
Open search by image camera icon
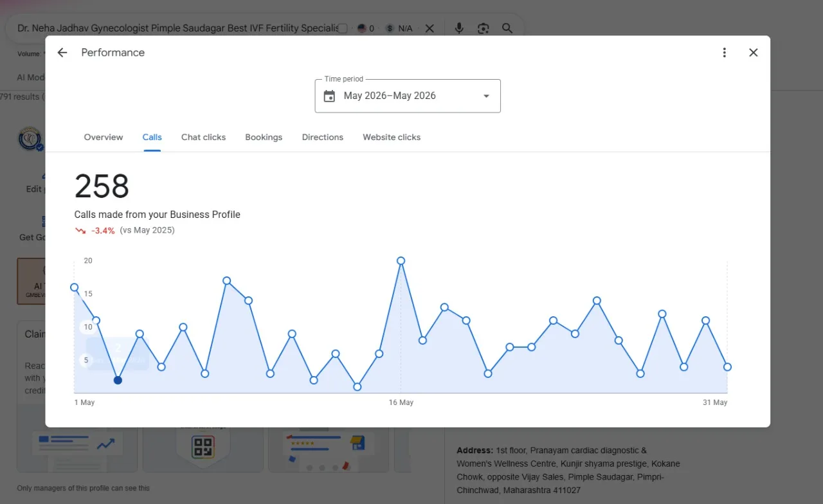click(x=484, y=28)
